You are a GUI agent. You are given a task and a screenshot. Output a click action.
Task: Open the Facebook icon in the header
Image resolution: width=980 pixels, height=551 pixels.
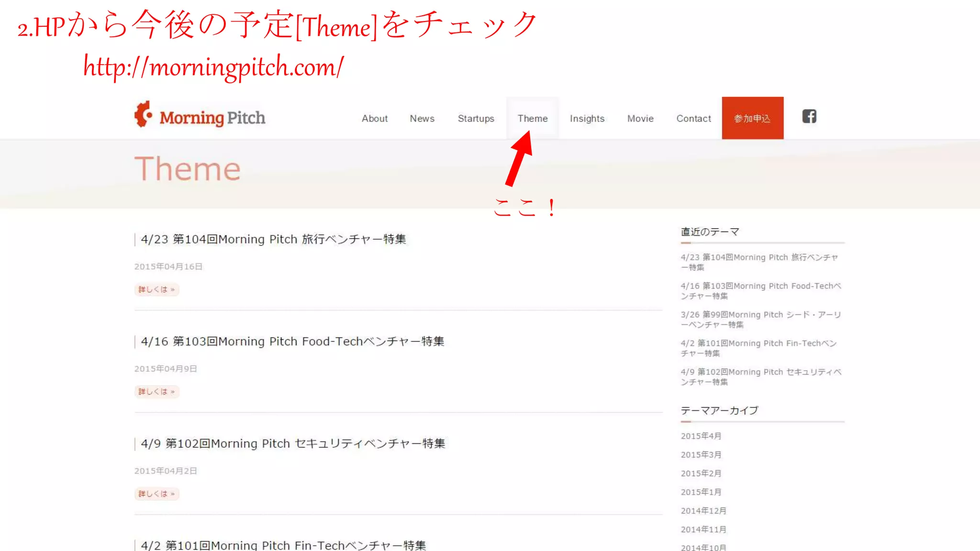click(x=809, y=116)
